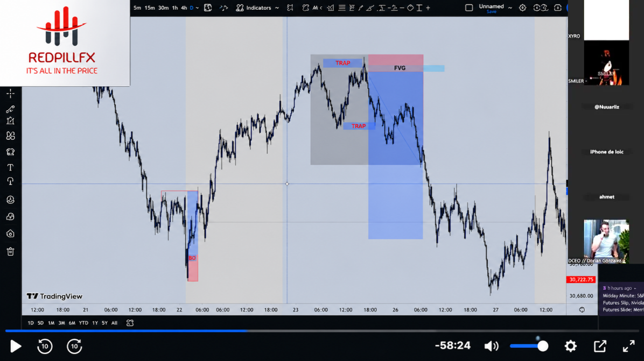Click the iPhone de loic participant name
The height and width of the screenshot is (361, 644).
[x=607, y=152]
